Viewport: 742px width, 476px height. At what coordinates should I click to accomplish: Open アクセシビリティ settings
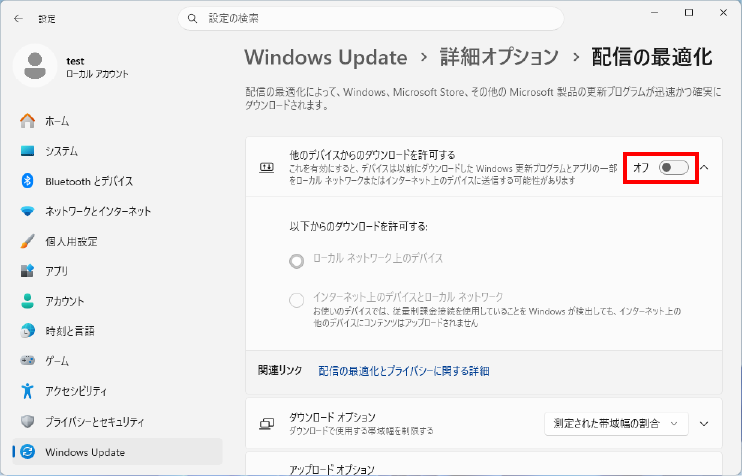pyautogui.click(x=117, y=391)
